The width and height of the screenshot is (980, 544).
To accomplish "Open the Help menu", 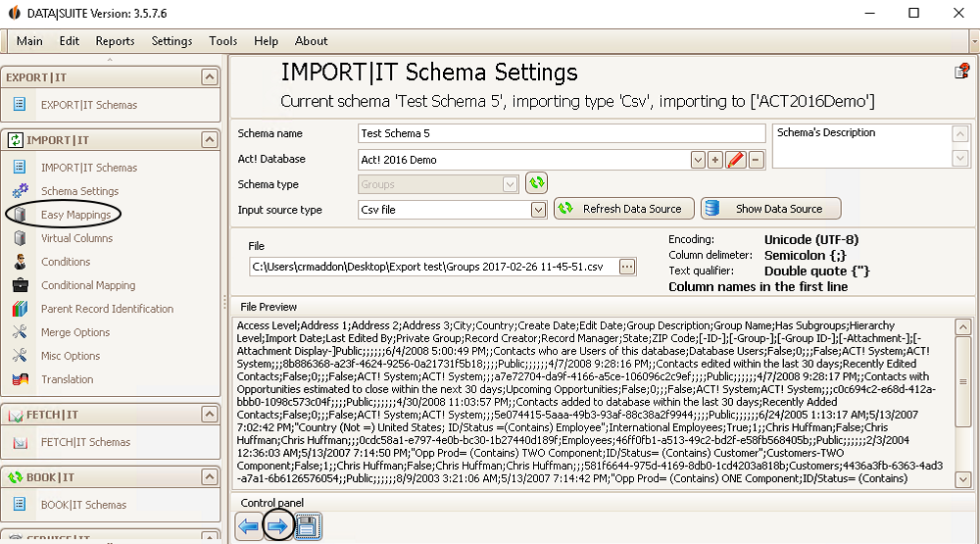I will tap(266, 40).
